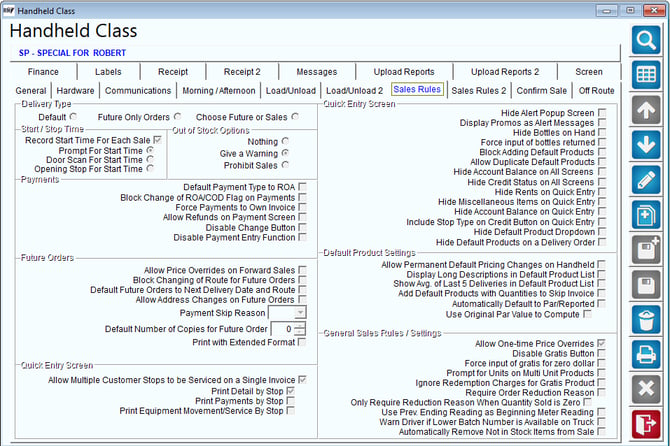This screenshot has height=446, width=670.
Task: Check Force Payments to Own Invoice
Action: 303,207
